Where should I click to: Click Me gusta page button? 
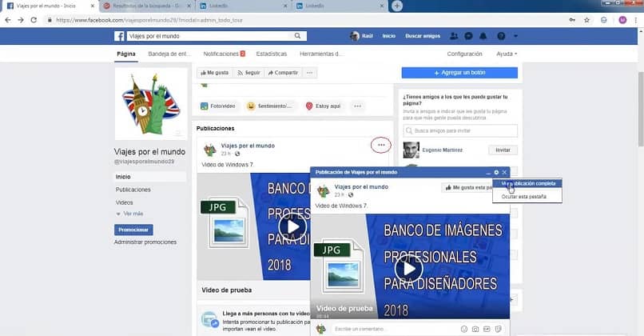tap(215, 73)
